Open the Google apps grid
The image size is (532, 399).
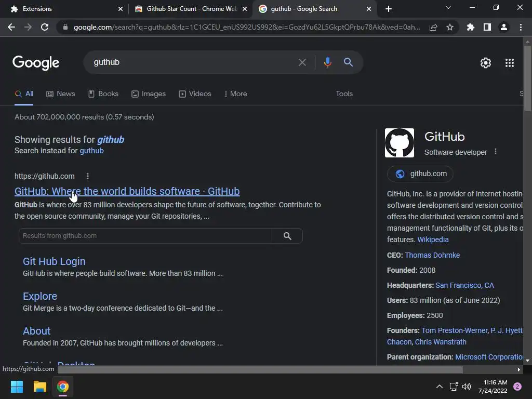point(510,63)
